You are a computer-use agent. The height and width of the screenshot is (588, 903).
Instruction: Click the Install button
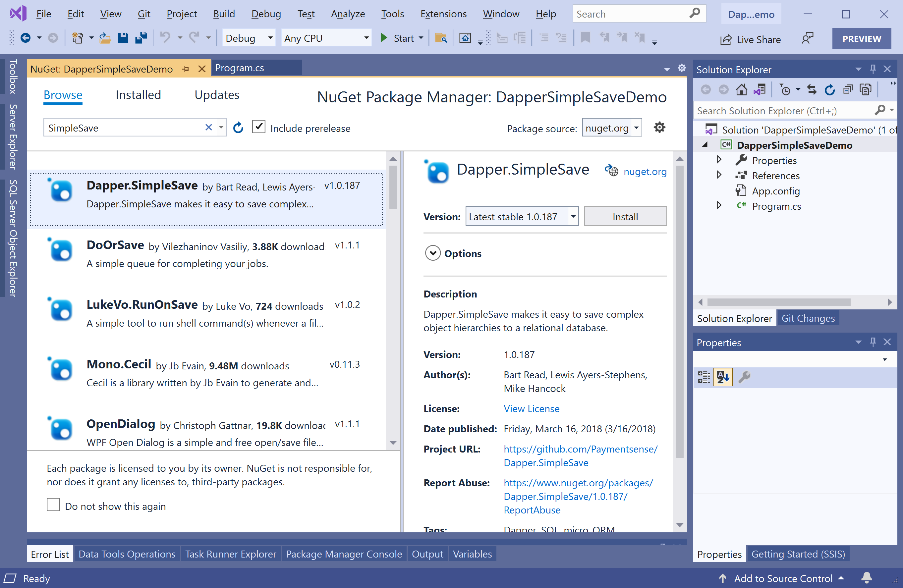coord(625,217)
